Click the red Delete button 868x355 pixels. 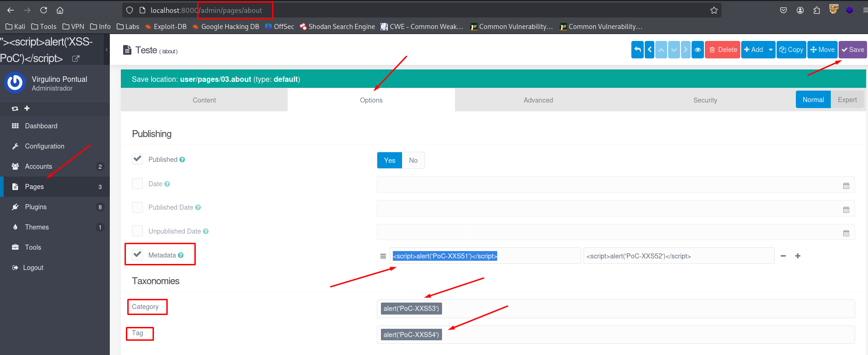click(x=722, y=50)
